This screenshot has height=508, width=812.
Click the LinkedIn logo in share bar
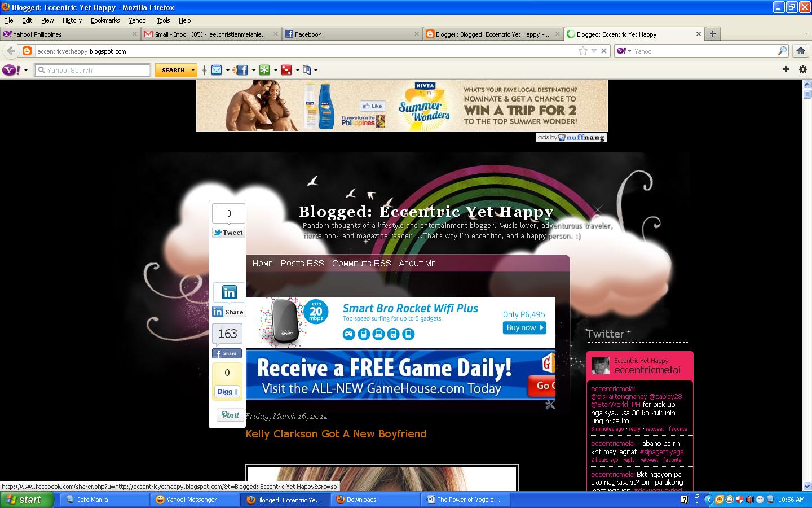tap(229, 292)
